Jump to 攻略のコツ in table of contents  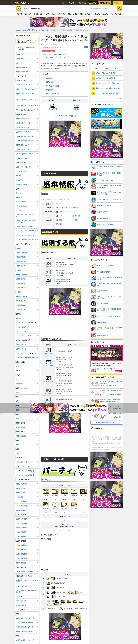[49, 90]
